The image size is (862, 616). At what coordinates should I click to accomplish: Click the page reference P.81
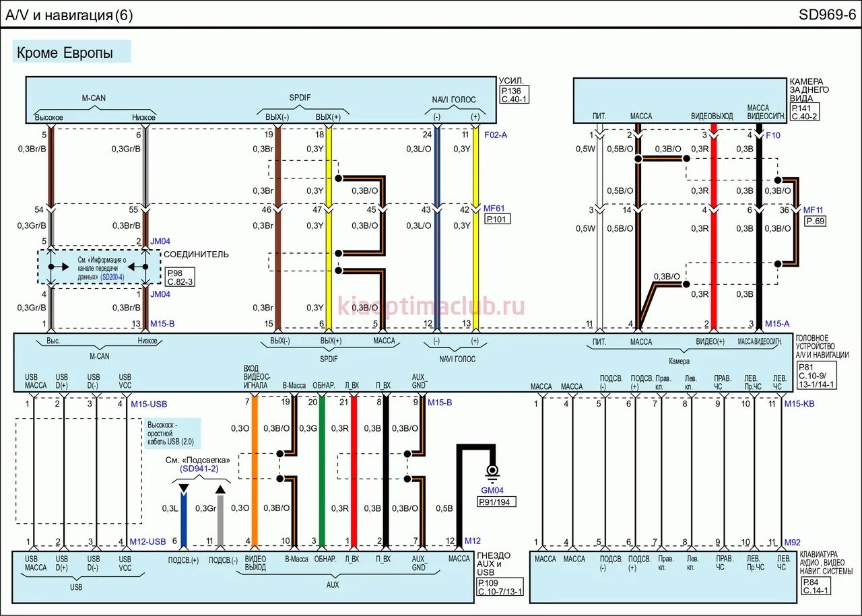[805, 367]
